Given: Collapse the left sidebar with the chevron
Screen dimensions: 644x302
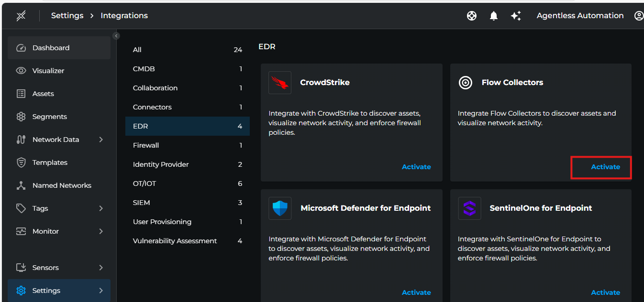Looking at the screenshot, I should (x=116, y=35).
